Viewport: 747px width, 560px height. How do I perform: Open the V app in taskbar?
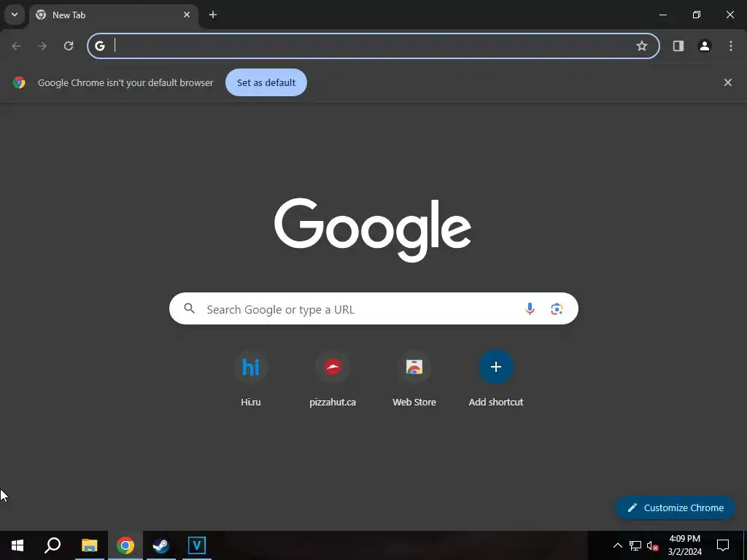[x=197, y=545]
